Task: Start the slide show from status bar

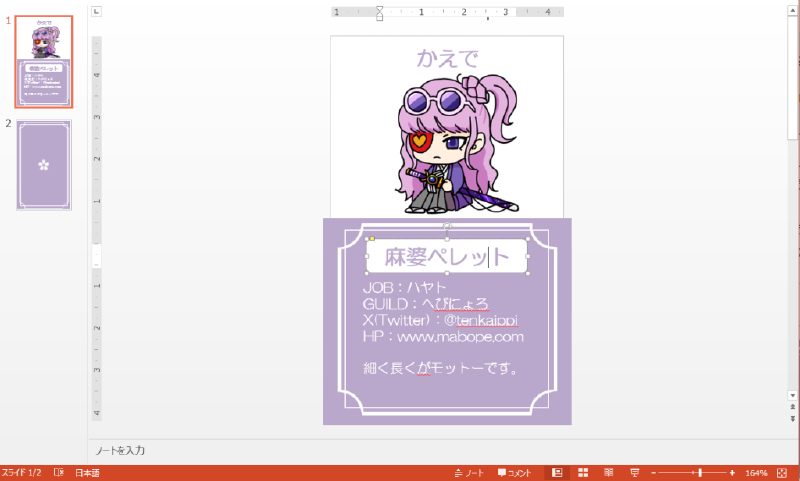Action: tap(634, 472)
